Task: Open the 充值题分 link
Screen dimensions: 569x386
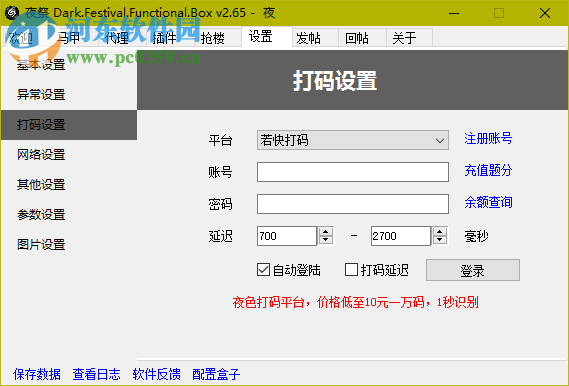Action: pyautogui.click(x=488, y=171)
